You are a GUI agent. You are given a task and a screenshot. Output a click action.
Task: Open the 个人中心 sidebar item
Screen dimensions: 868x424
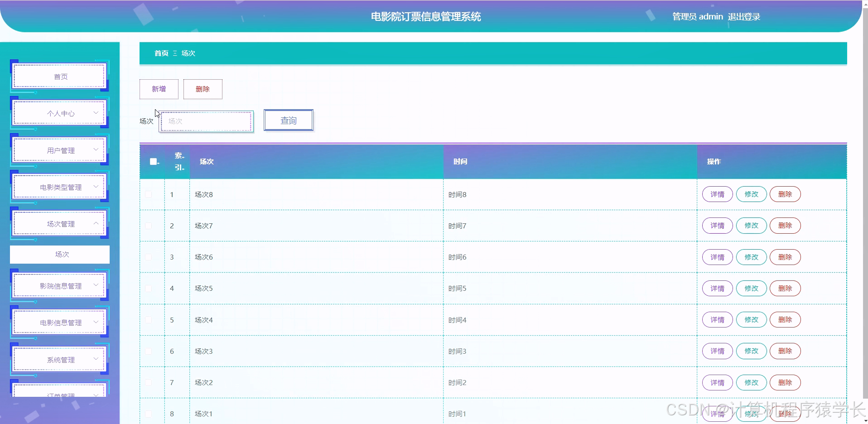[x=60, y=113]
